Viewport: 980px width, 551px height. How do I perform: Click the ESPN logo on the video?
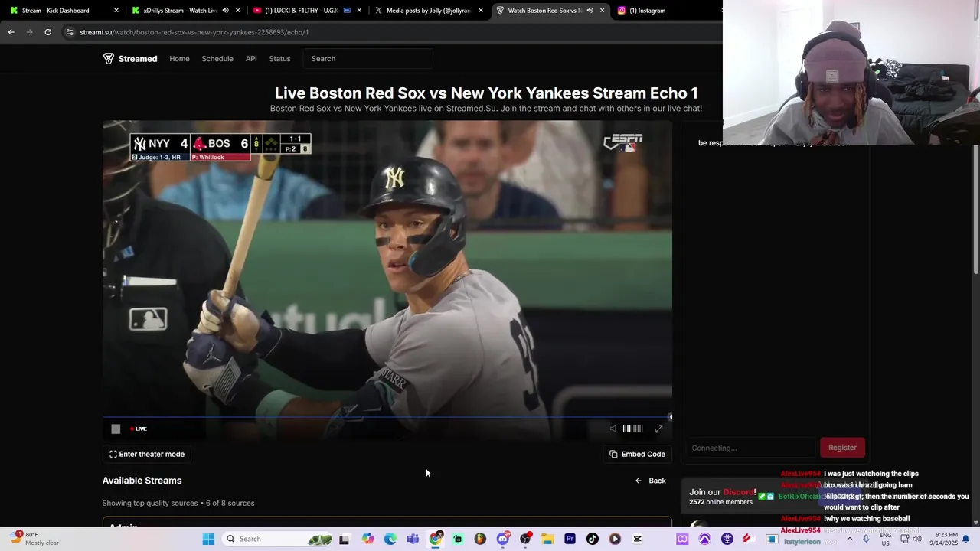[x=623, y=142]
